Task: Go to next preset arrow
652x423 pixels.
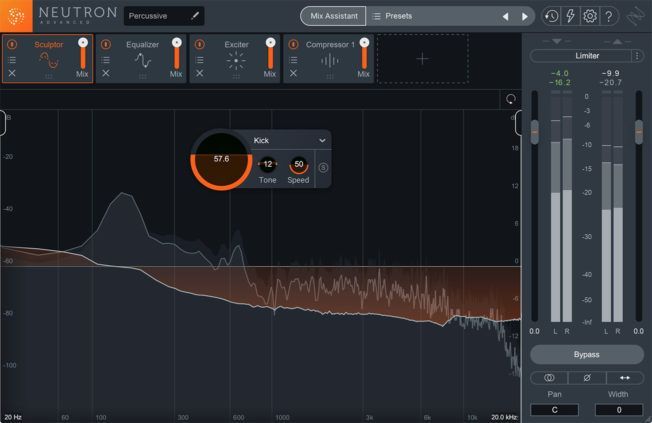Action: tap(524, 16)
